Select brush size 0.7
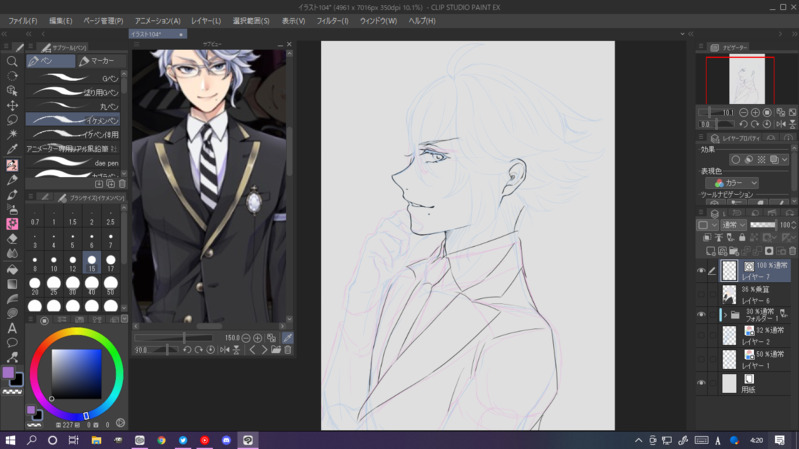 tap(35, 217)
